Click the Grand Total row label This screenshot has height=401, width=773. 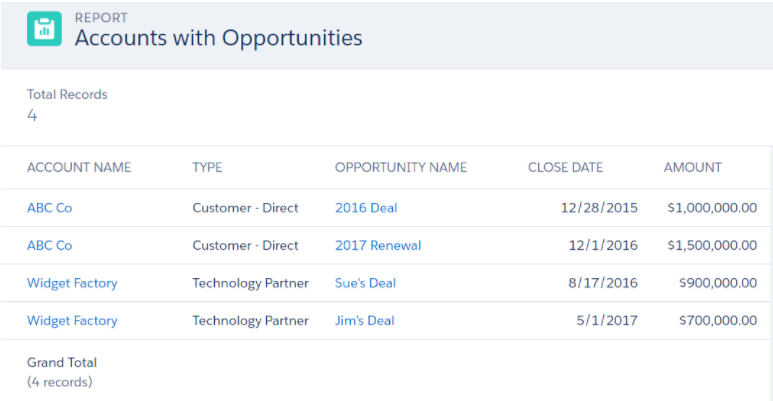pos(62,363)
